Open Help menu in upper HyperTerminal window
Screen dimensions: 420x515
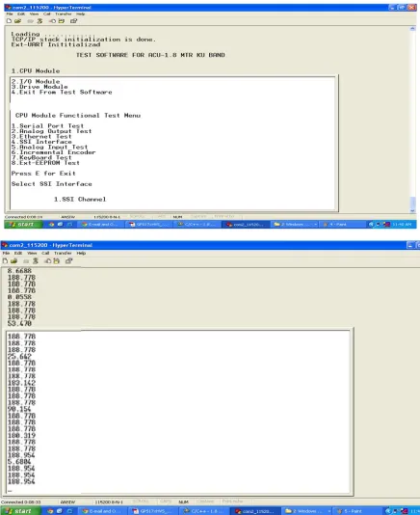pyautogui.click(x=80, y=14)
